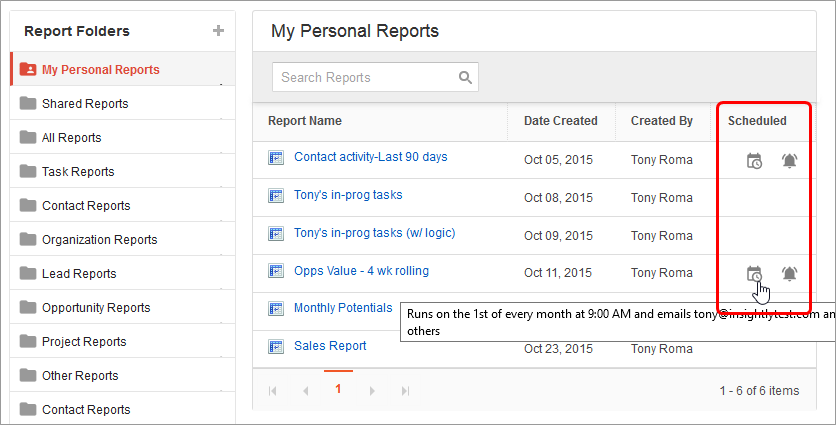Click Tony Roma in Sales Report row

click(x=662, y=349)
